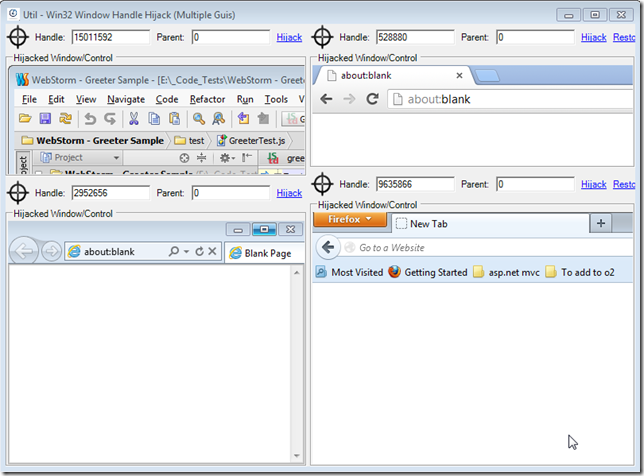
Task: Click the Find magnifier icon in WebStorm
Action: [x=199, y=119]
